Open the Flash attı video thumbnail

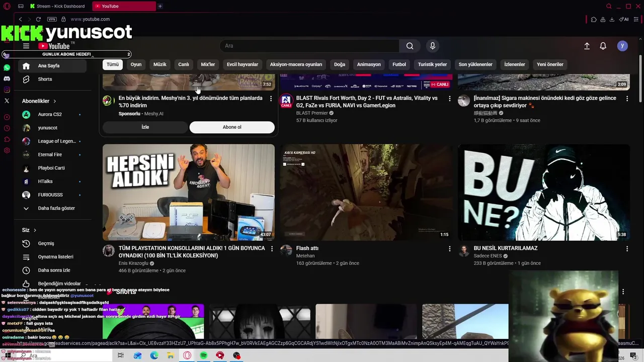(x=366, y=193)
